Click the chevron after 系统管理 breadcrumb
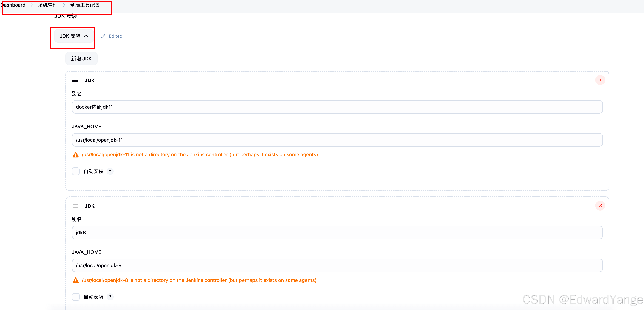The width and height of the screenshot is (644, 310). 64,5
